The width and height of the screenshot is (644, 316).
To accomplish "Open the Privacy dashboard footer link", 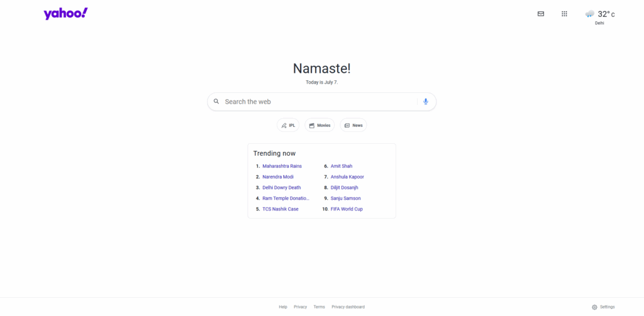I will [348, 307].
